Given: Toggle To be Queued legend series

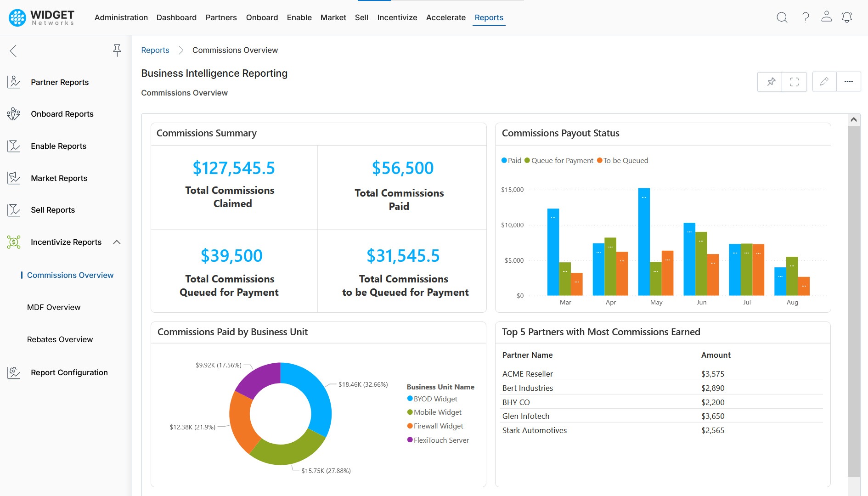Looking at the screenshot, I should [622, 161].
